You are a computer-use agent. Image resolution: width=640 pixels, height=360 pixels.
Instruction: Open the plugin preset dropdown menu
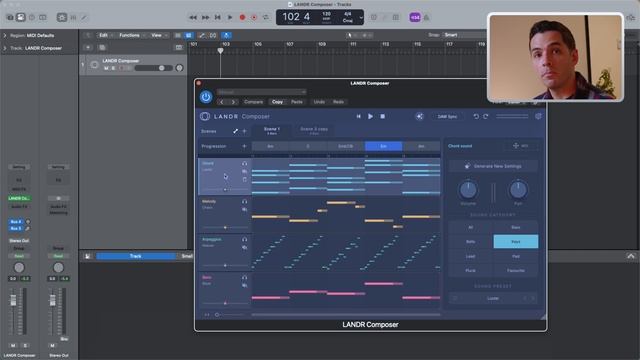(x=262, y=92)
